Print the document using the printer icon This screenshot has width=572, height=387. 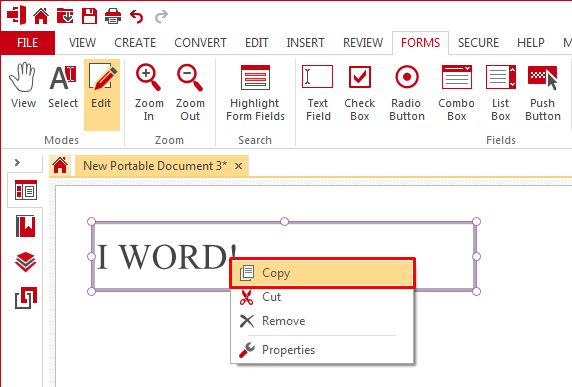(113, 16)
